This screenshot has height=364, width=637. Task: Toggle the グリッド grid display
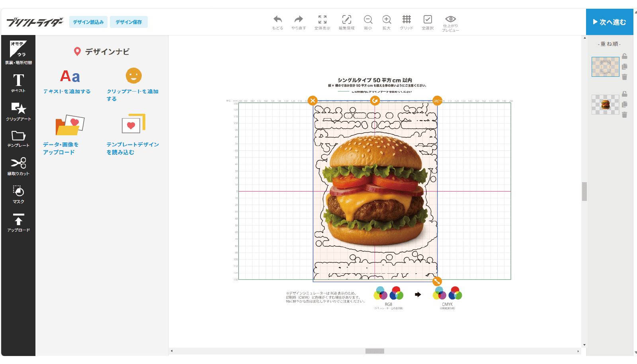coord(406,22)
